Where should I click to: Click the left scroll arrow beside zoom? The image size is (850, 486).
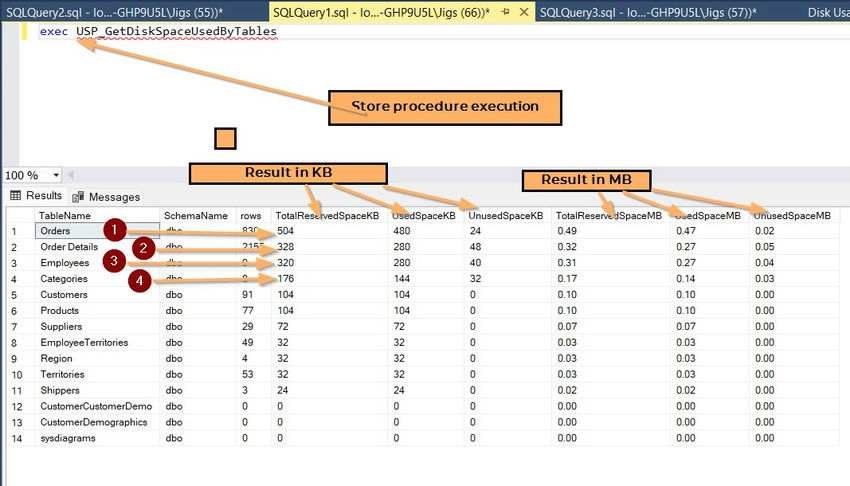click(x=70, y=174)
